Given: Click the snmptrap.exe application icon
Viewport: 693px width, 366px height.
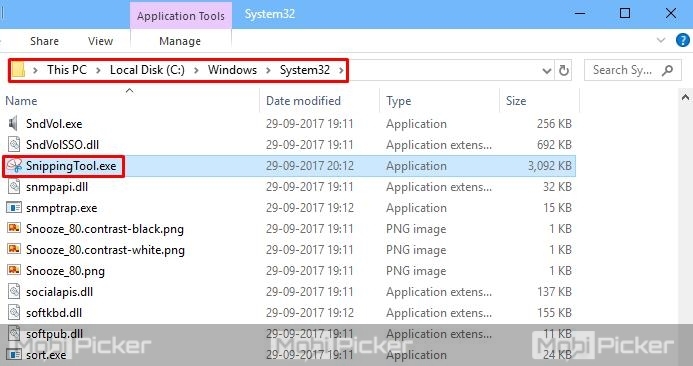Looking at the screenshot, I should coord(14,207).
